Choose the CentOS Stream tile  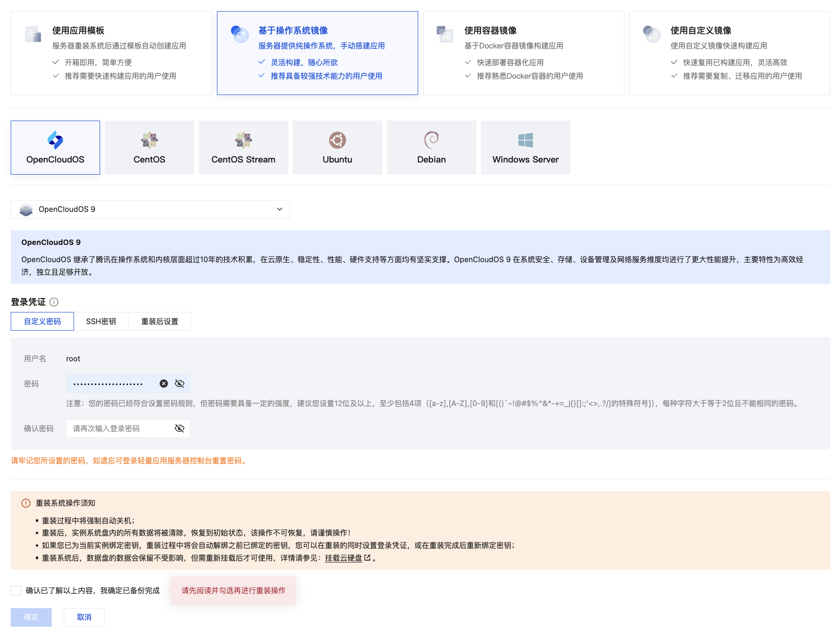point(244,148)
